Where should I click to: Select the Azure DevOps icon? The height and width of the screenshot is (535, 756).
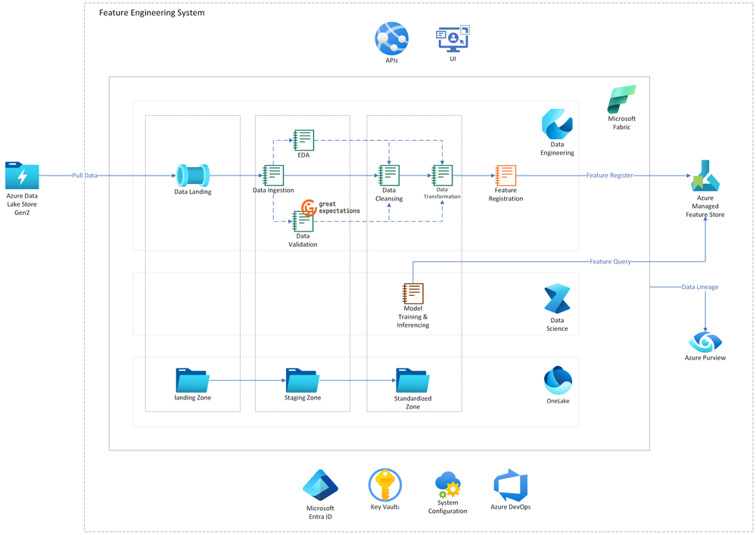(x=511, y=485)
